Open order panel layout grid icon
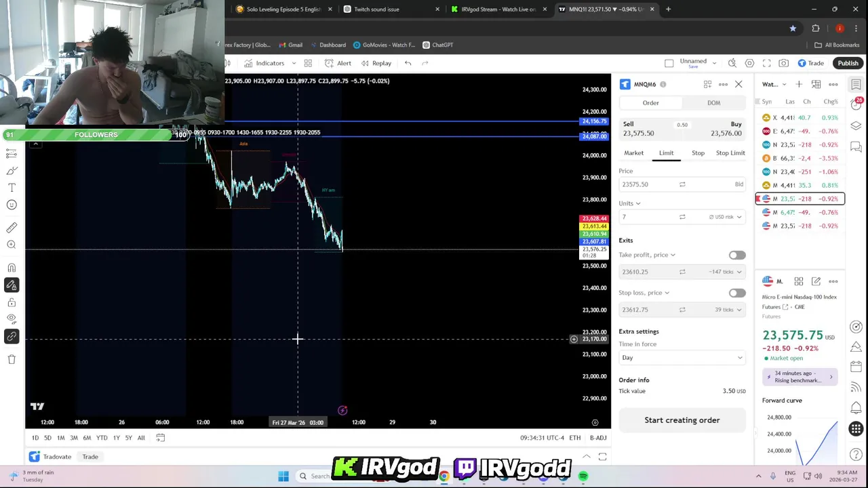Viewport: 868px width, 488px height. pos(707,84)
